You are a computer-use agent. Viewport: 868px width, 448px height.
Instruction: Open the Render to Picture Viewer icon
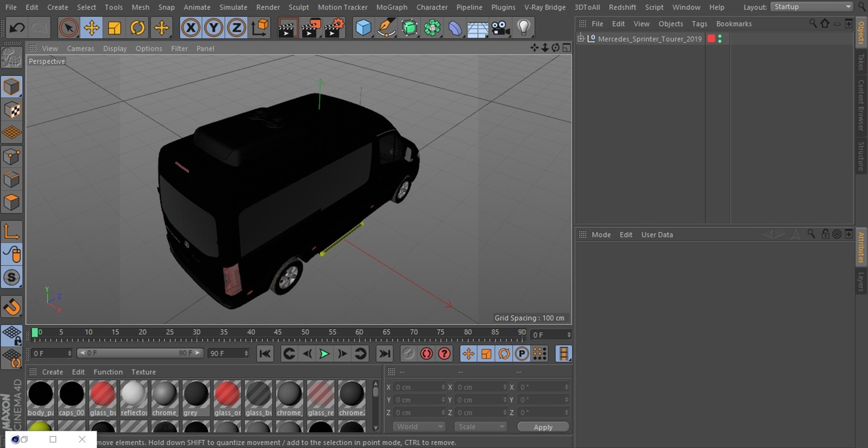coord(311,28)
